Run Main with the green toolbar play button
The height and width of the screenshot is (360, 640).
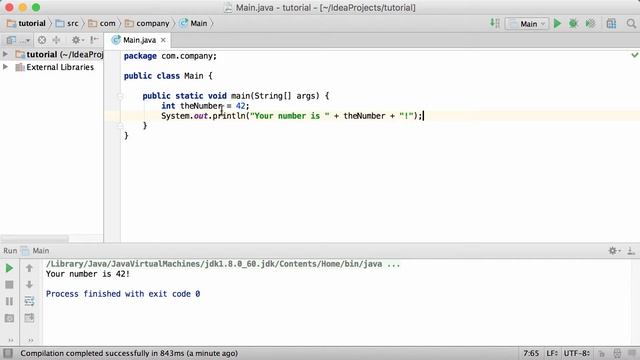pyautogui.click(x=558, y=24)
